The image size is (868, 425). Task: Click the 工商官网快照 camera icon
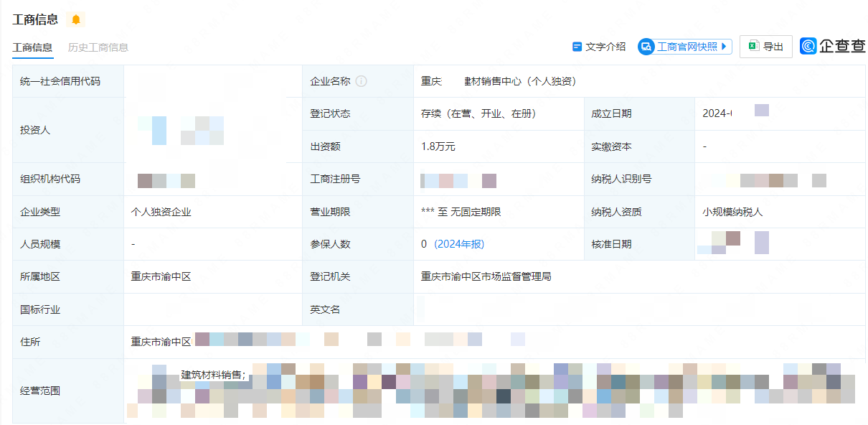pyautogui.click(x=646, y=47)
